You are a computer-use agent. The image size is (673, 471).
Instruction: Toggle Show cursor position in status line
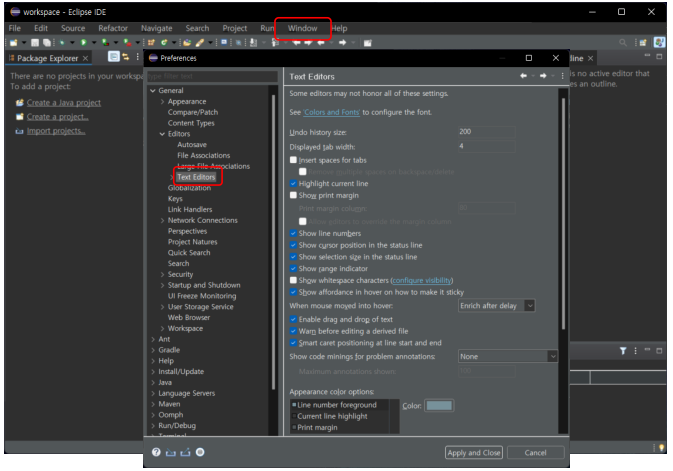294,245
